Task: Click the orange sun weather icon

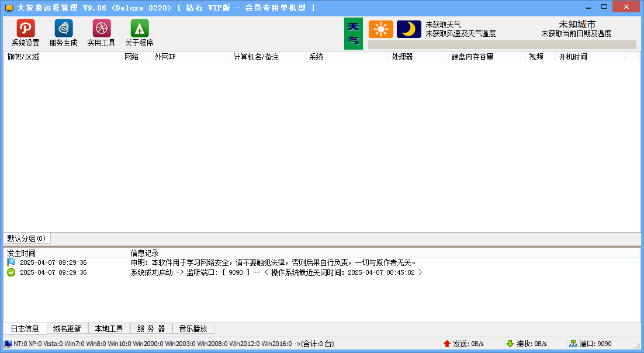Action: click(381, 29)
